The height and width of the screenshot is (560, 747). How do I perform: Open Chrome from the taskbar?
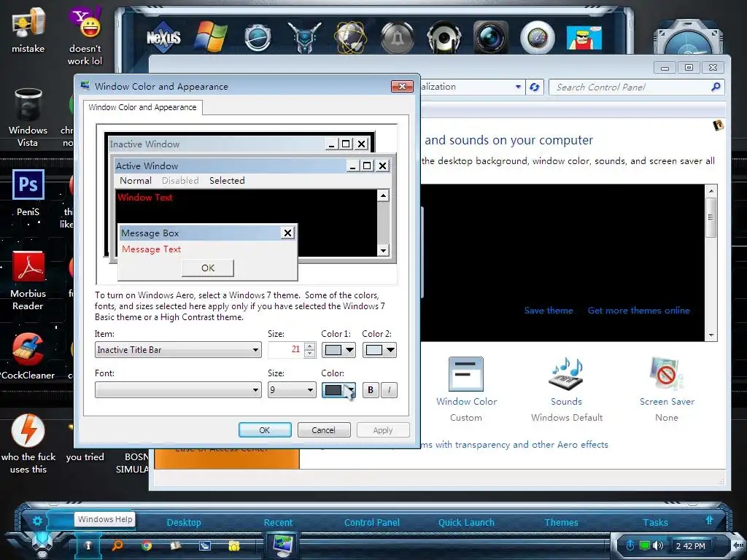click(x=147, y=545)
